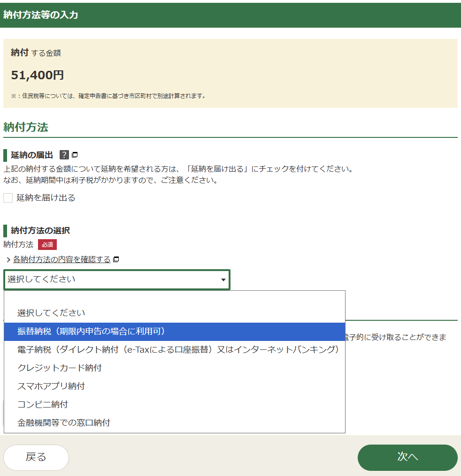Select the 電子納税（ダイレクト納付） option
The width and height of the screenshot is (461, 476).
click(177, 350)
